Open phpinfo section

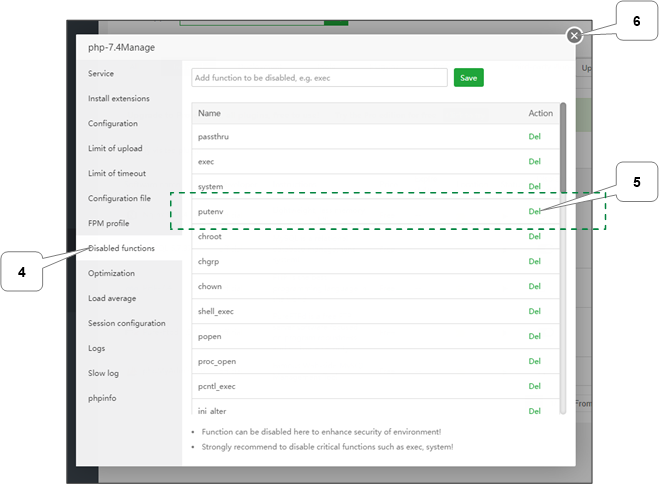tap(102, 398)
